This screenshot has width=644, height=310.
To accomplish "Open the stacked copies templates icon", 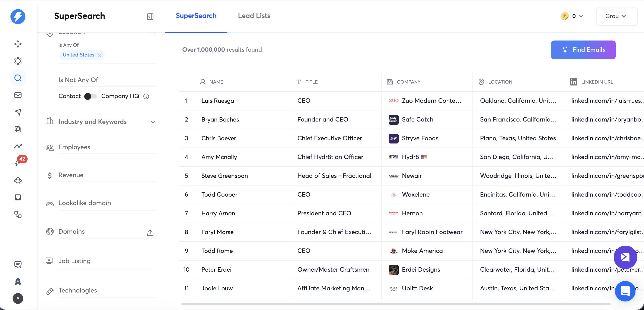I will click(18, 129).
